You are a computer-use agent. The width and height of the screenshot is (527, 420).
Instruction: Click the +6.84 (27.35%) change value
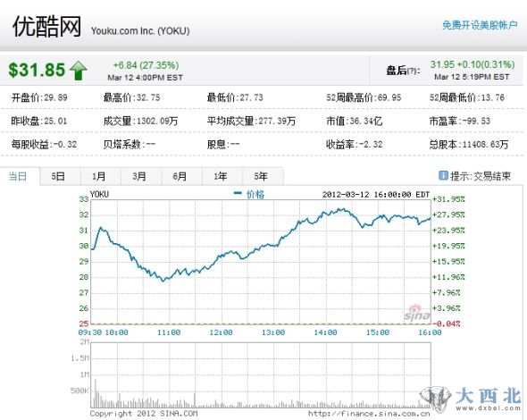tap(146, 65)
